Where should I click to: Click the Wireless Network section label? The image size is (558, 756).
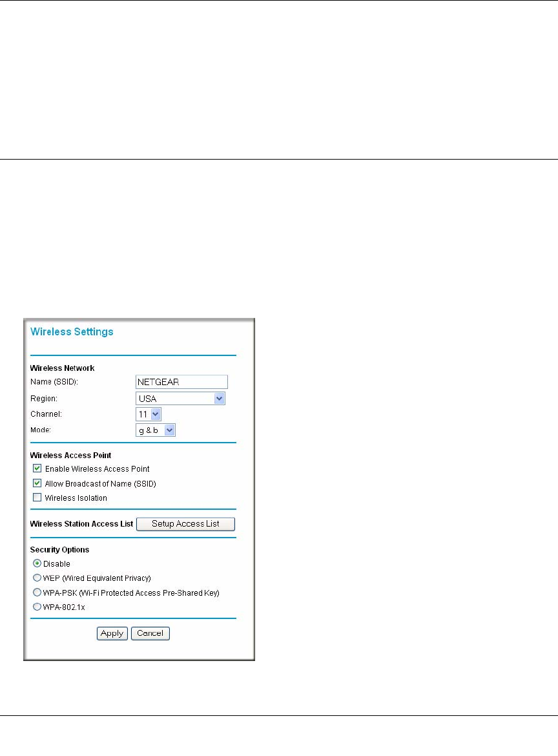pos(62,368)
